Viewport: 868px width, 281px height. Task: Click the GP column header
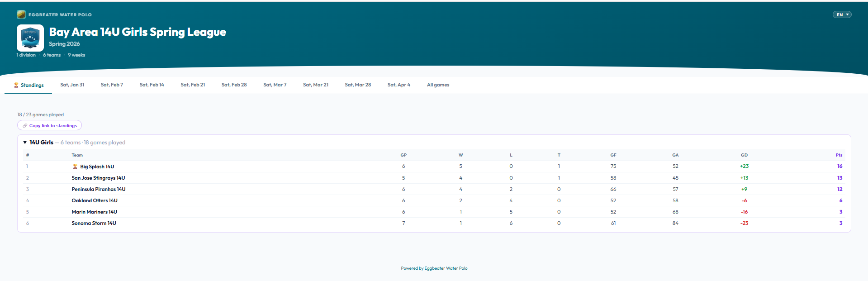[403, 155]
